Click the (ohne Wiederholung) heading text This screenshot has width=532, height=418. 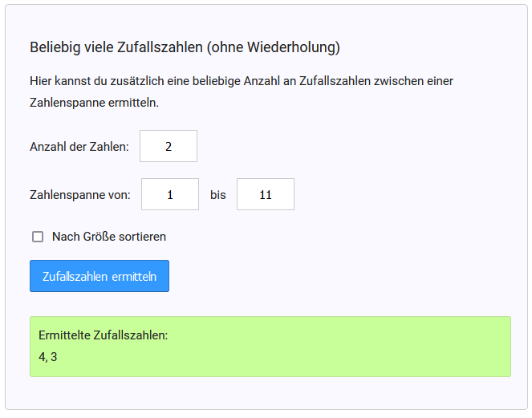point(273,47)
